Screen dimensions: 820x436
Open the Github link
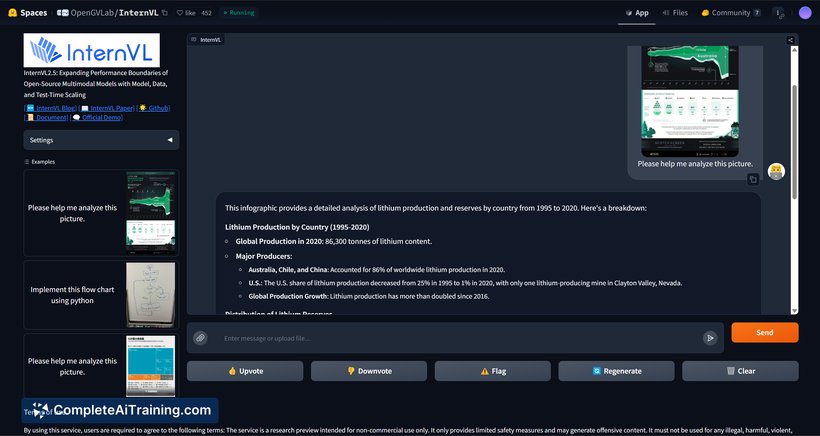[x=154, y=108]
